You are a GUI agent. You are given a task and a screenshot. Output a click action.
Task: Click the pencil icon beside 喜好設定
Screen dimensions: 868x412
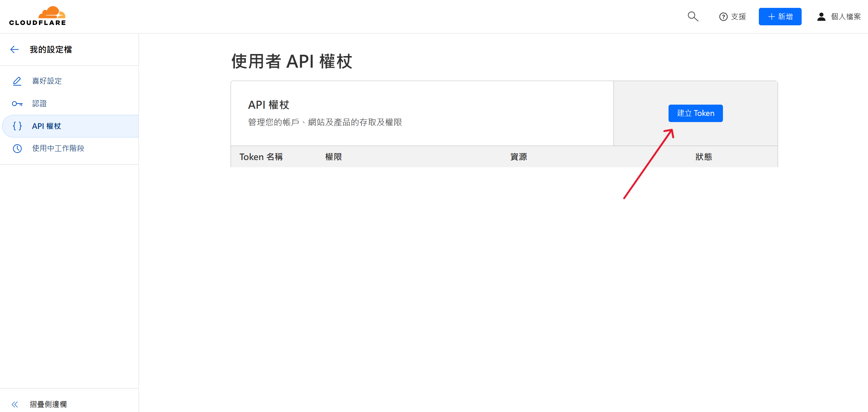[x=17, y=81]
